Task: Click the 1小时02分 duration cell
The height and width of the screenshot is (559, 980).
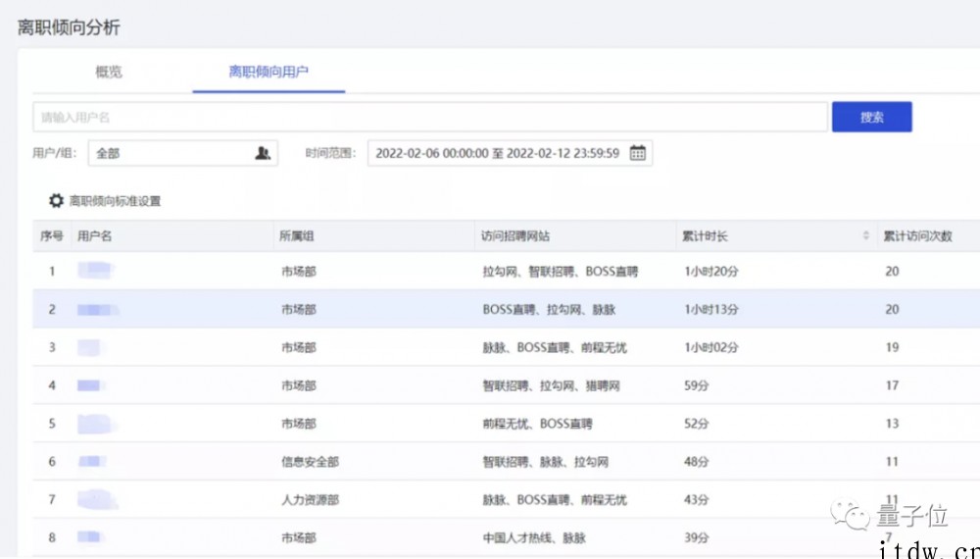Action: coord(711,347)
